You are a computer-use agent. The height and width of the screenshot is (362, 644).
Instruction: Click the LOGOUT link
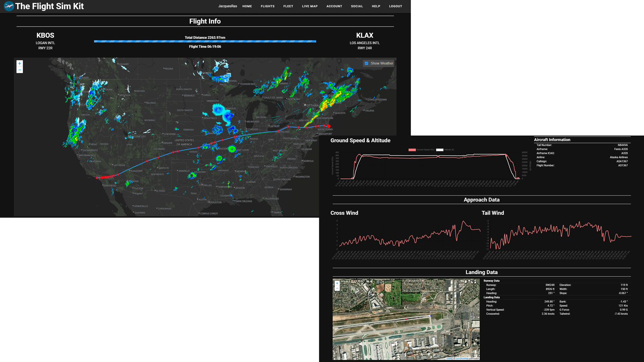(x=395, y=6)
